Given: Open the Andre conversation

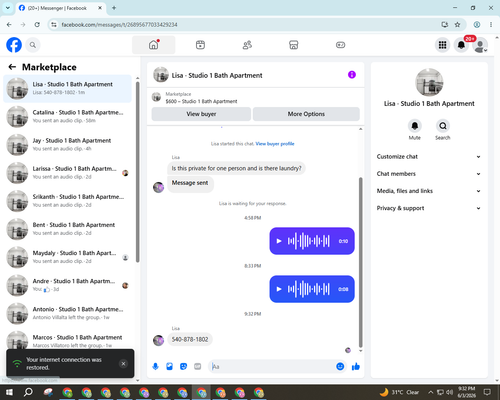Looking at the screenshot, I should 67,285.
